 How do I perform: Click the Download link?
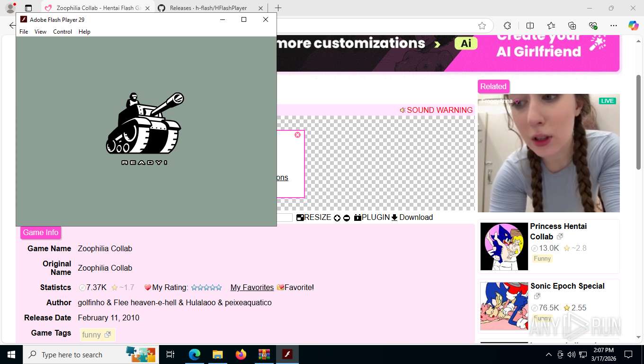point(412,218)
